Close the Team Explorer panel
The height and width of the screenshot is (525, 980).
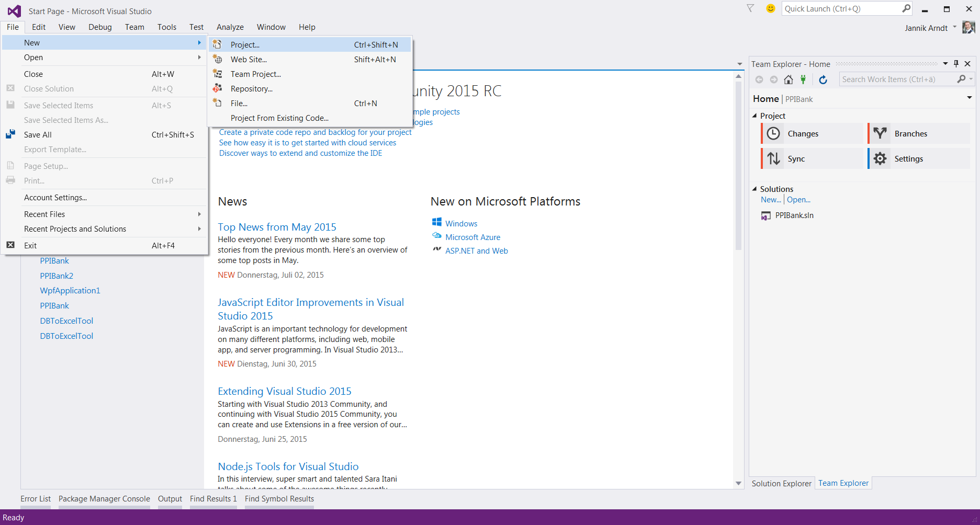point(967,64)
